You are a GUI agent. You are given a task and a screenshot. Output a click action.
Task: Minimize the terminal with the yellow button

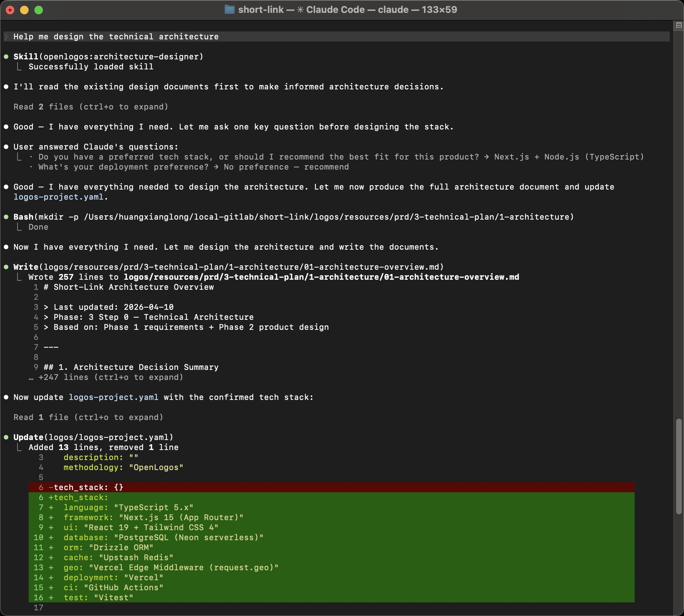click(24, 10)
